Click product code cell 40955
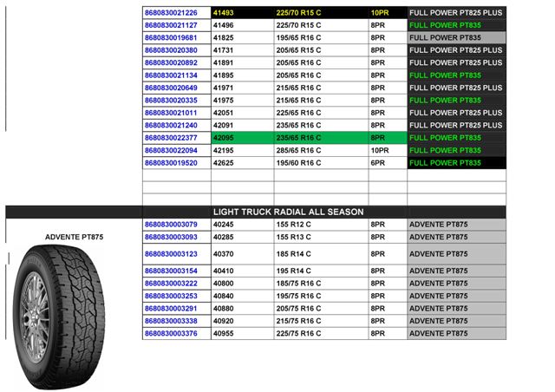This screenshot has height=392, width=555. [x=243, y=334]
